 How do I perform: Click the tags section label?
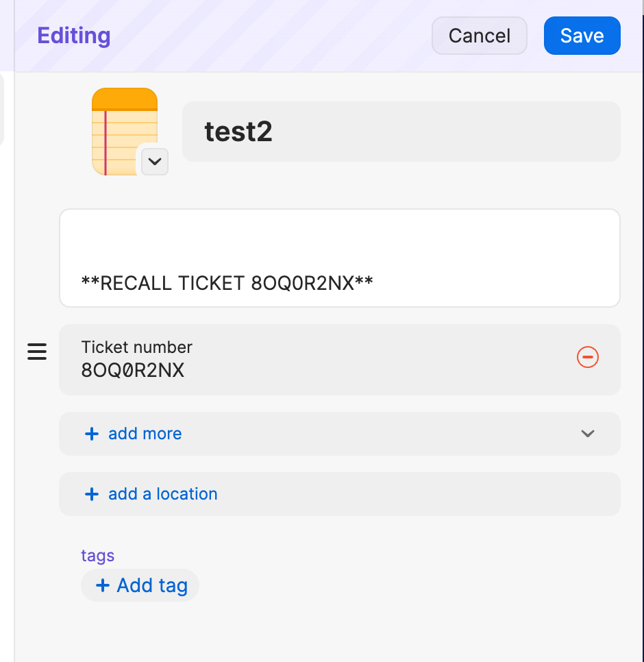(x=97, y=555)
